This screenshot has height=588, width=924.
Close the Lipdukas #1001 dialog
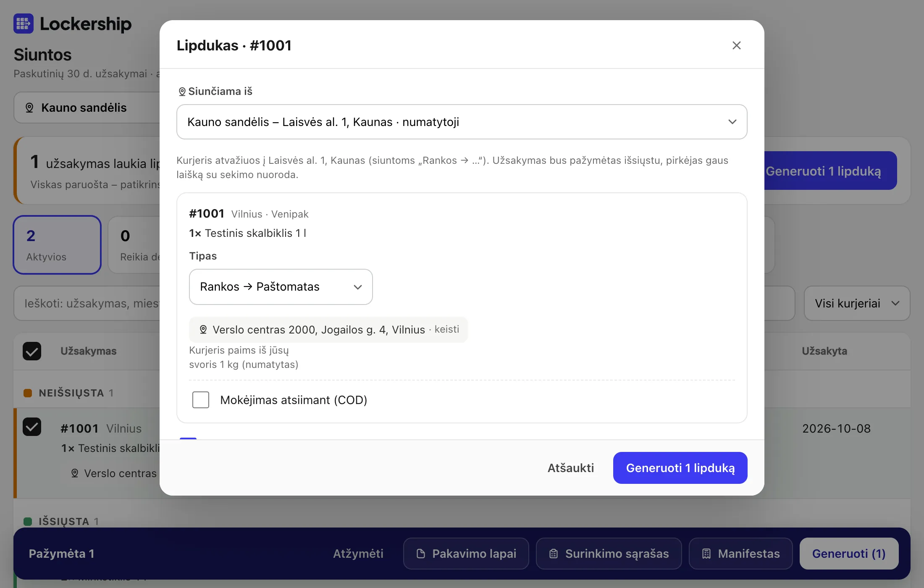[x=736, y=45]
